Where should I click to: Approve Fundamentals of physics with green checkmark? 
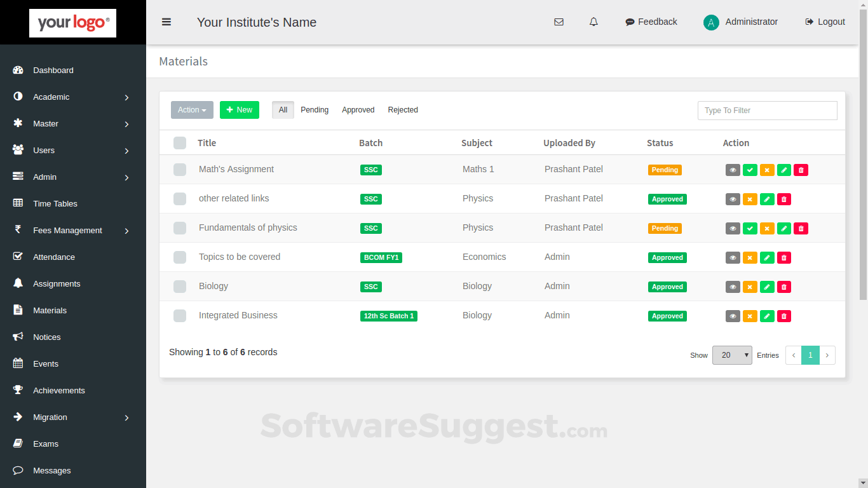(x=750, y=229)
